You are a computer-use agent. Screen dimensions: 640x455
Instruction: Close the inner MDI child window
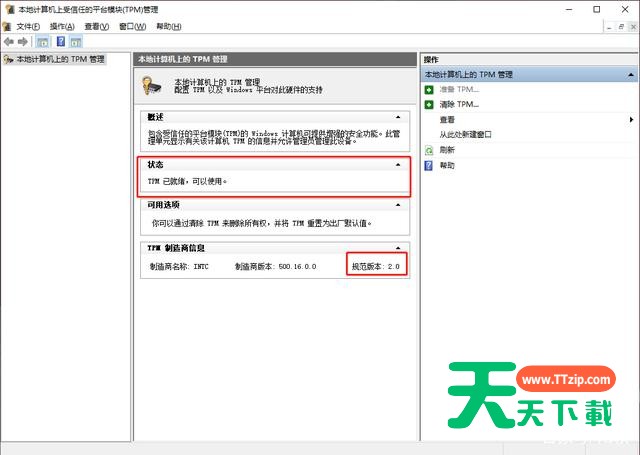[x=633, y=27]
